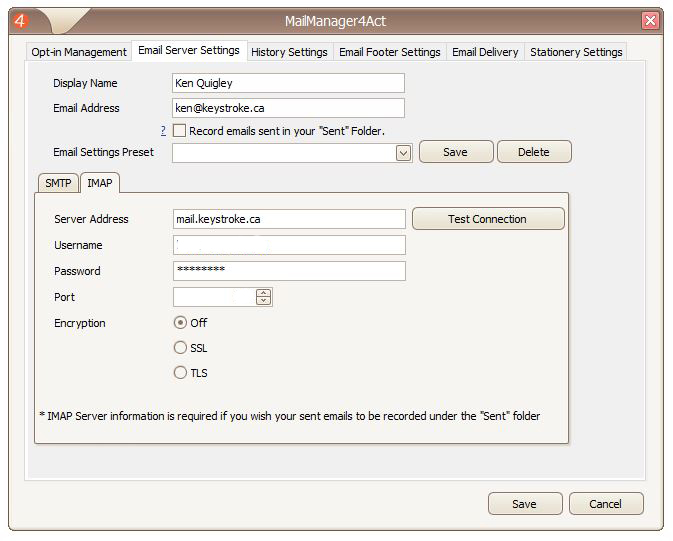Switch to Opt-in Management tab
673x541 pixels.
coord(79,52)
